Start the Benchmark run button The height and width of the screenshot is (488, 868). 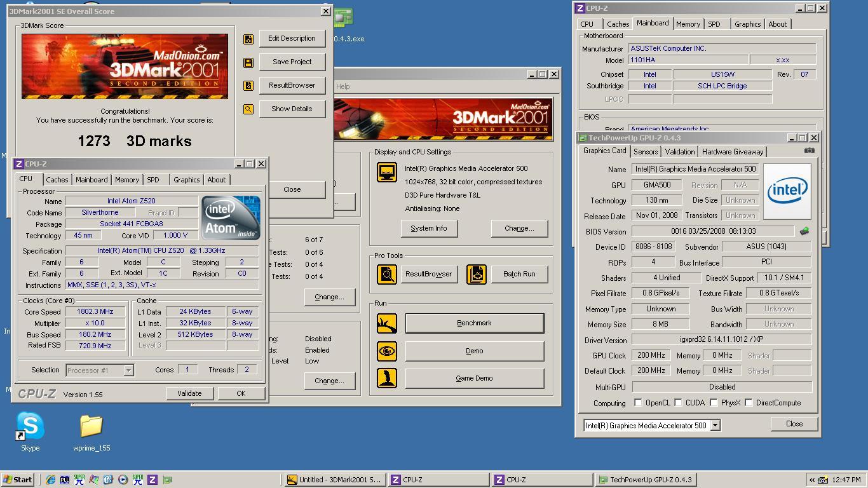coord(475,323)
